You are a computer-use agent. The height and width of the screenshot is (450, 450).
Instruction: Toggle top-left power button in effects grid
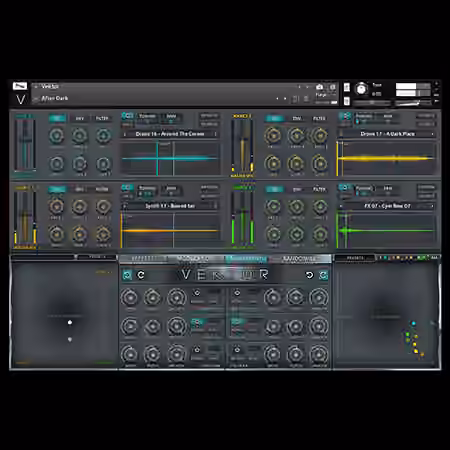197,293
